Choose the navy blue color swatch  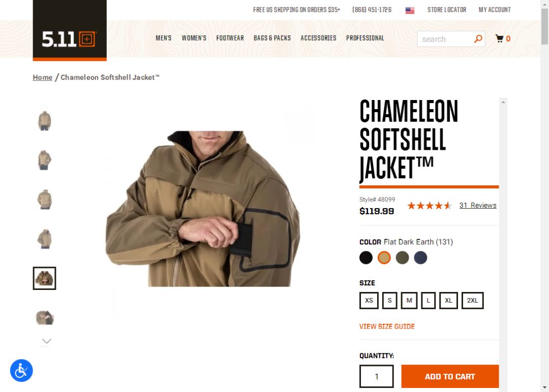pyautogui.click(x=420, y=258)
